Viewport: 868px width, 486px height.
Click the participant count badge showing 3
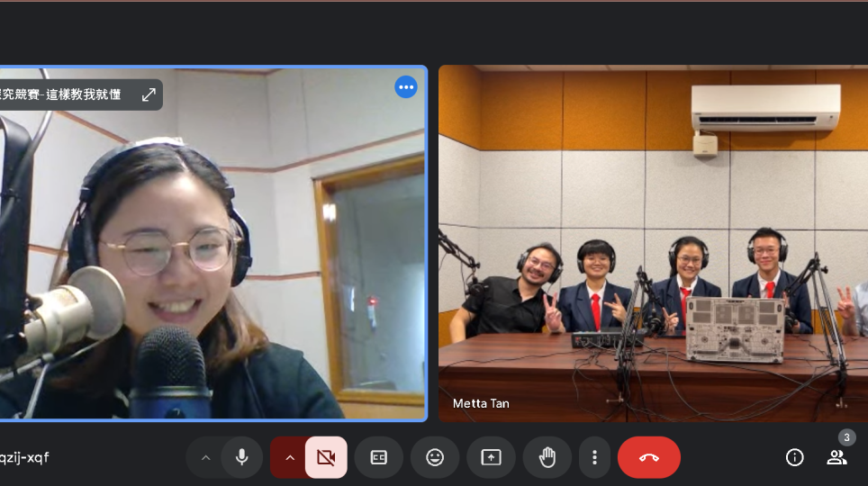pos(846,437)
